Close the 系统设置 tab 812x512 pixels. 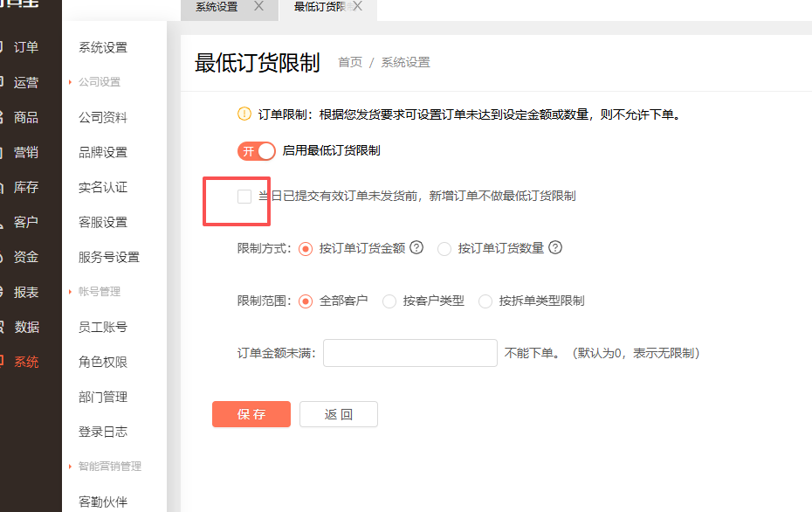(259, 6)
